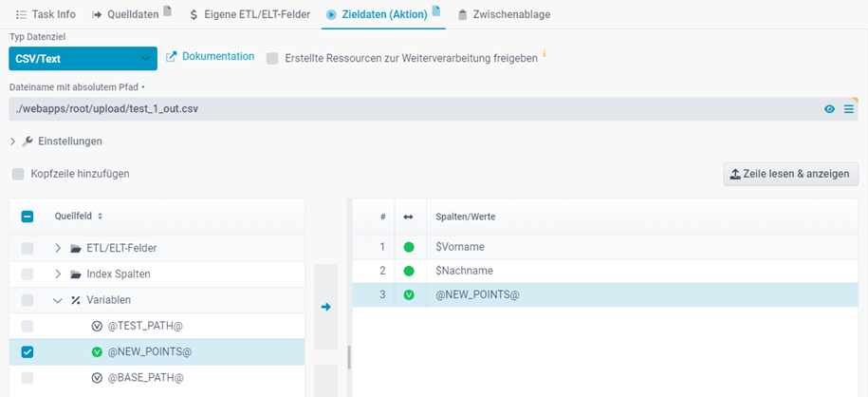Click the info icon after freigeben
The image size is (868, 397).
click(x=545, y=54)
